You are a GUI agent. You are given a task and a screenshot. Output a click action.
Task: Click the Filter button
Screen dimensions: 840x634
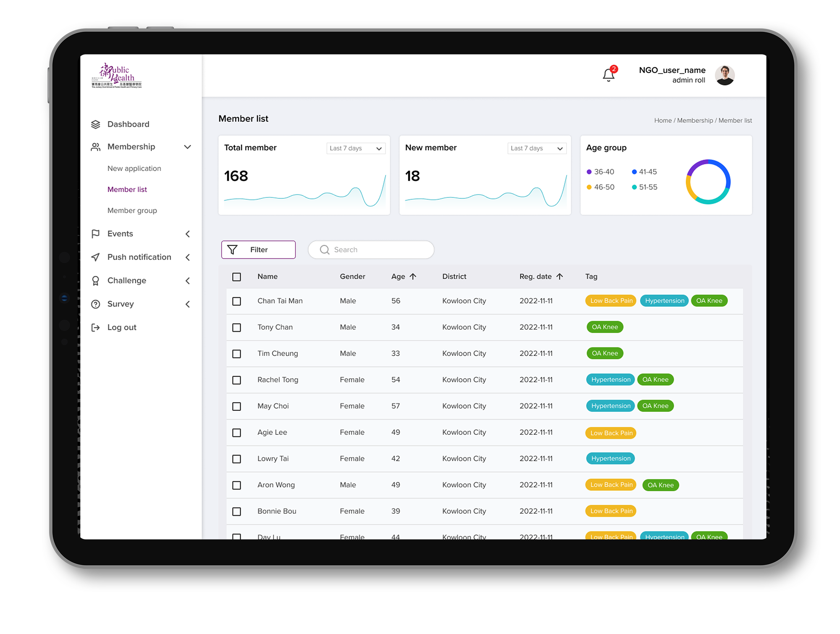point(258,250)
